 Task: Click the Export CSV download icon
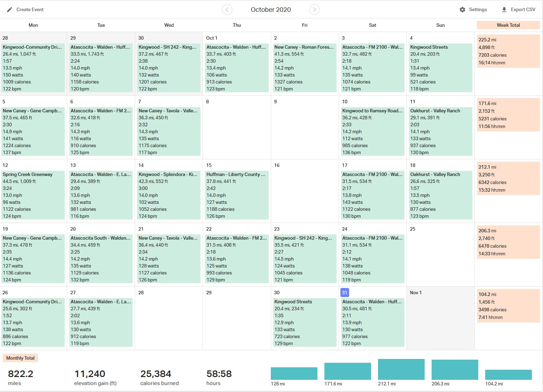point(504,9)
